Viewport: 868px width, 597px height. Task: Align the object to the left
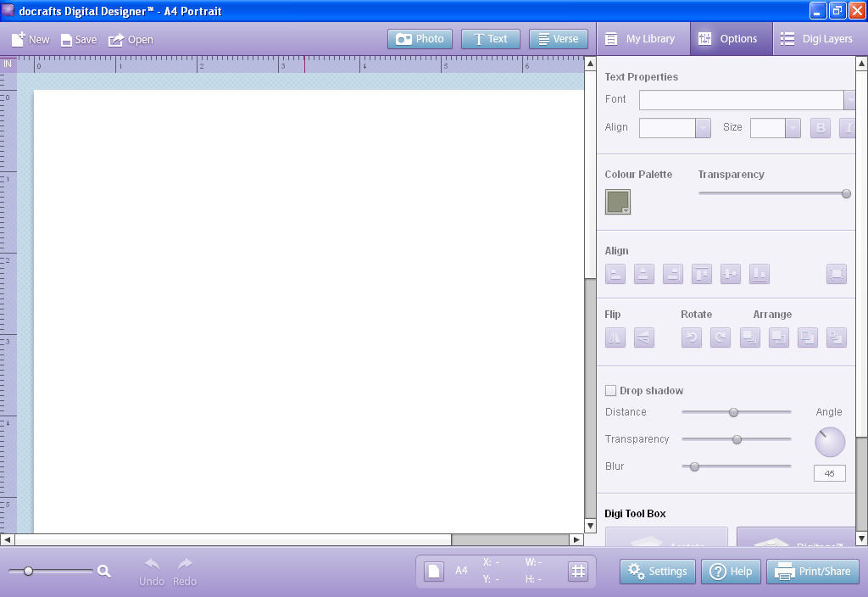[x=615, y=274]
